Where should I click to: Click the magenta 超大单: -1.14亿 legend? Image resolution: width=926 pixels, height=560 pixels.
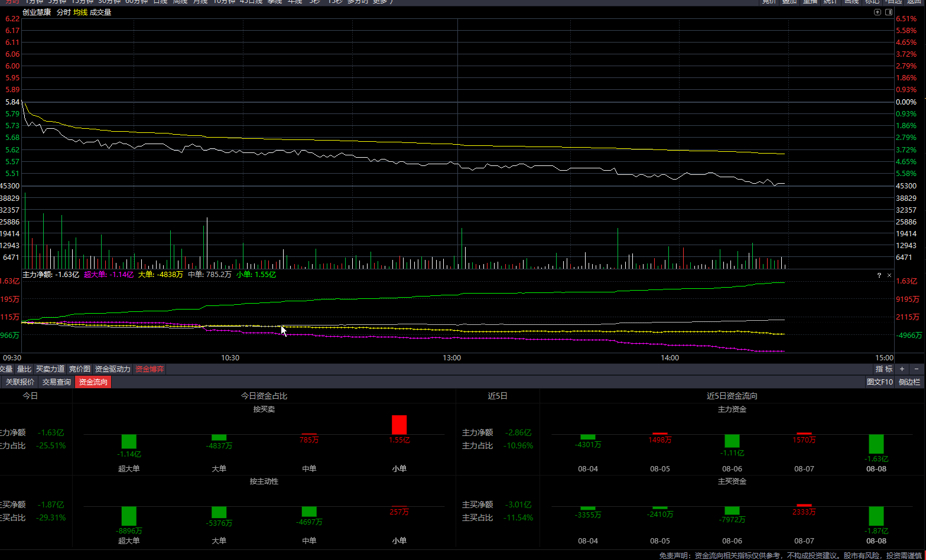[x=109, y=275]
